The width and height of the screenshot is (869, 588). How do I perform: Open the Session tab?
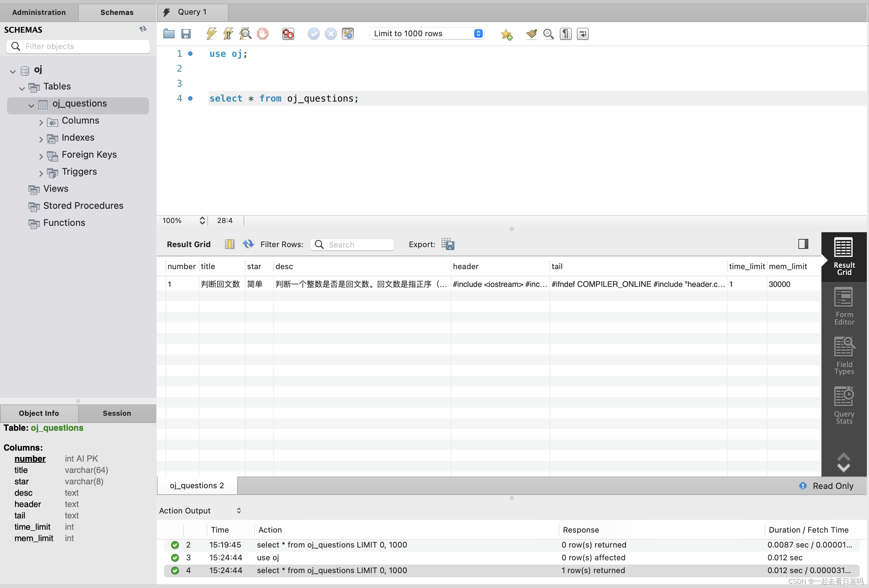pyautogui.click(x=117, y=413)
